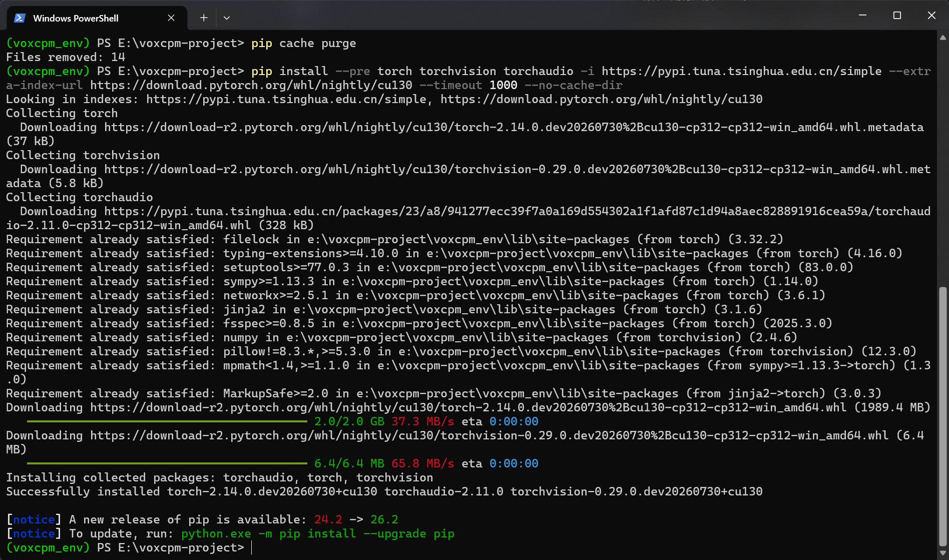The width and height of the screenshot is (949, 560).
Task: Click the filelock requirement line
Action: tap(395, 240)
